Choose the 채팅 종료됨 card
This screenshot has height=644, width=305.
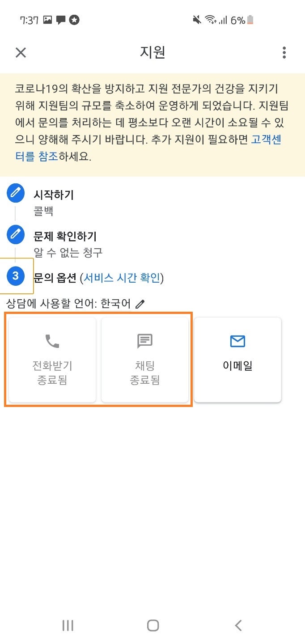point(145,360)
